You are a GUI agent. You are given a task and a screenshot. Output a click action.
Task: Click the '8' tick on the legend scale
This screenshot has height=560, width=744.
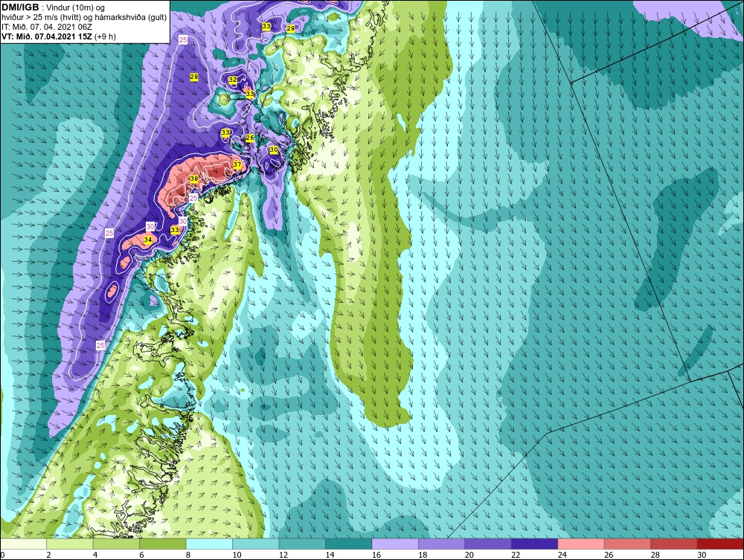click(x=188, y=555)
